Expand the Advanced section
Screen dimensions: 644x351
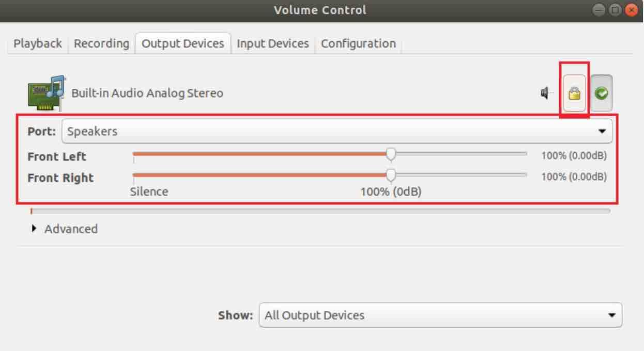tap(65, 229)
